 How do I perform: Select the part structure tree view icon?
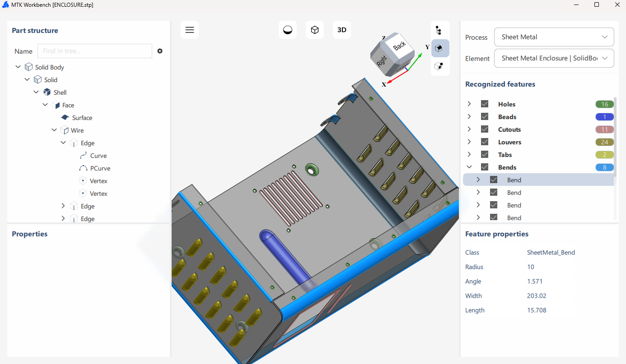439,29
